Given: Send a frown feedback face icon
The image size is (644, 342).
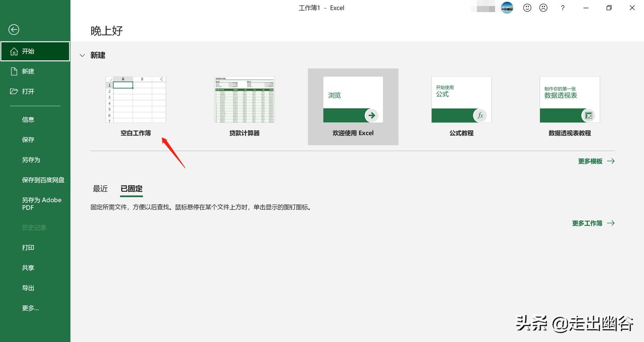Looking at the screenshot, I should pyautogui.click(x=543, y=8).
